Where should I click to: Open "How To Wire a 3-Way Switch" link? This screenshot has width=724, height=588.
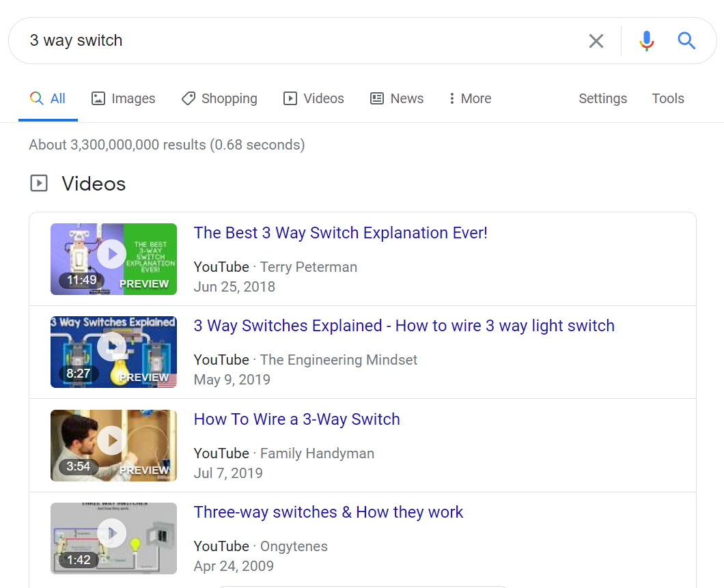tap(296, 419)
